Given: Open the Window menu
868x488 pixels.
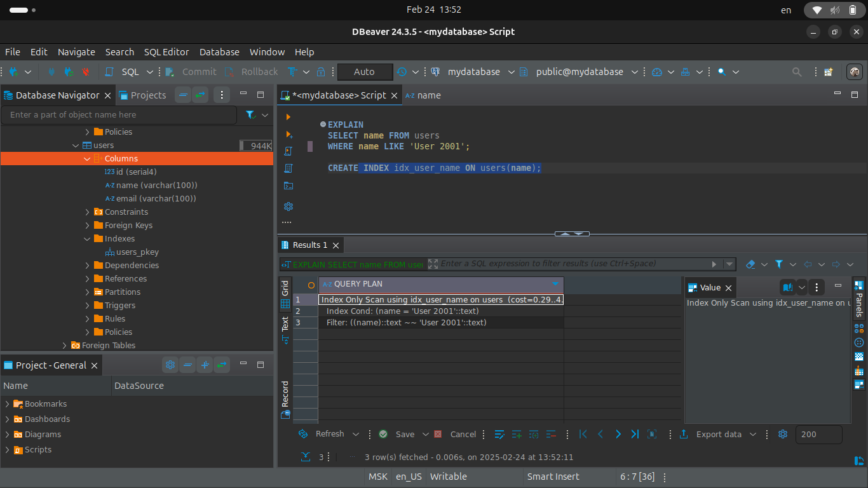Looking at the screenshot, I should (x=267, y=52).
